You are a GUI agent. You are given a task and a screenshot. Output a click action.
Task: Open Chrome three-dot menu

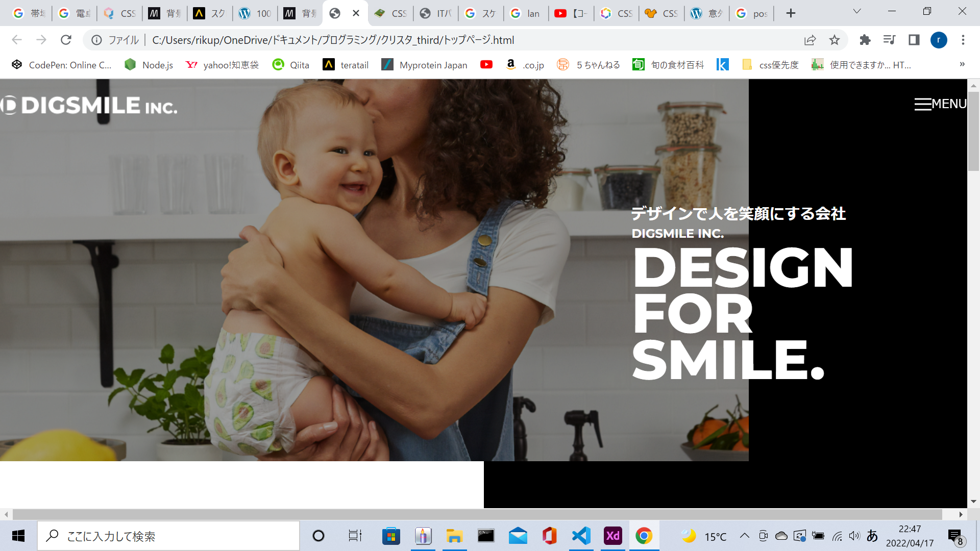click(963, 40)
